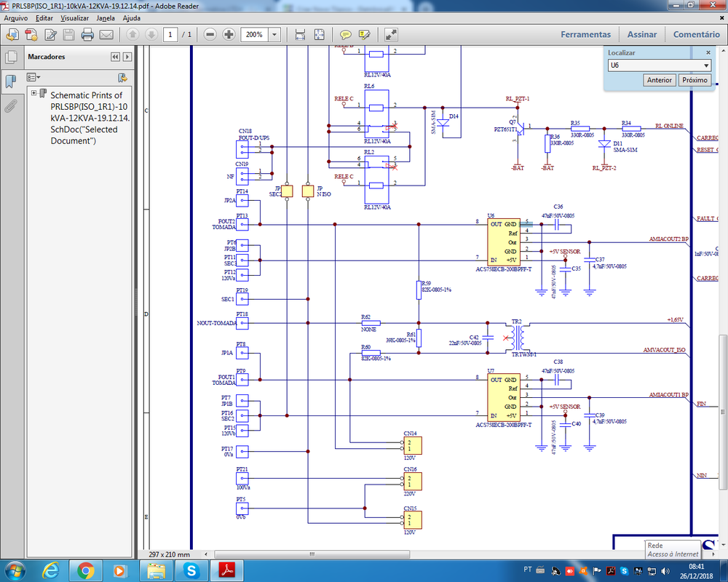Click the Print icon in toolbar
Image resolution: width=728 pixels, height=582 pixels.
[x=87, y=34]
